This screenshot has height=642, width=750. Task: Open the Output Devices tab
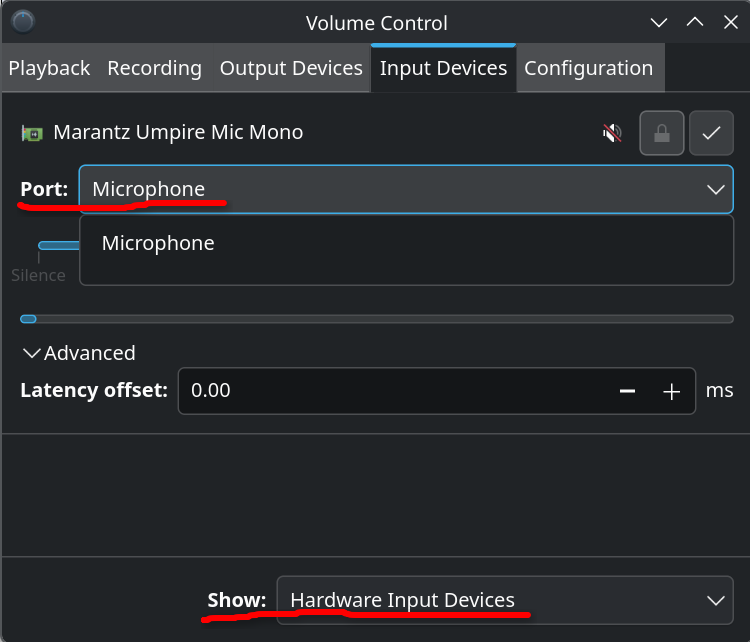click(291, 68)
